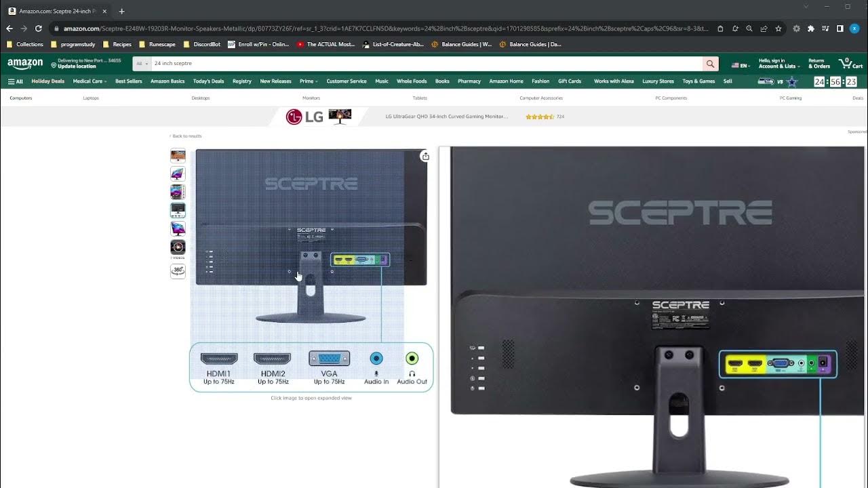Open the All hamburger menu

pos(15,81)
